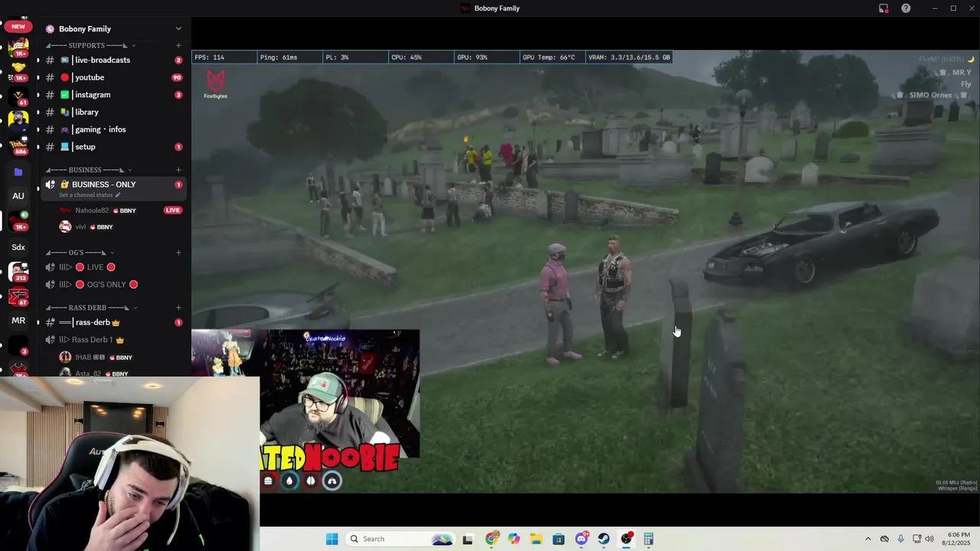Add a channel to the BUSINESS category
980x551 pixels.
coord(178,170)
